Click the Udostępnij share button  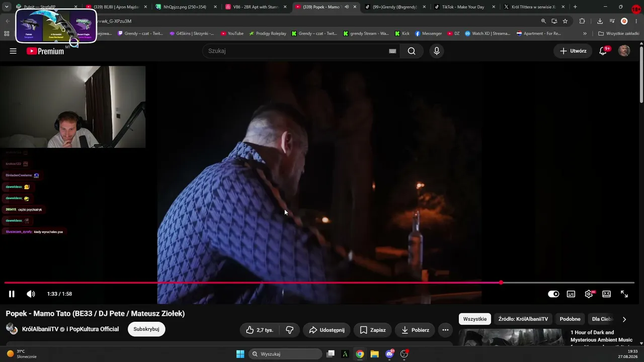(327, 330)
